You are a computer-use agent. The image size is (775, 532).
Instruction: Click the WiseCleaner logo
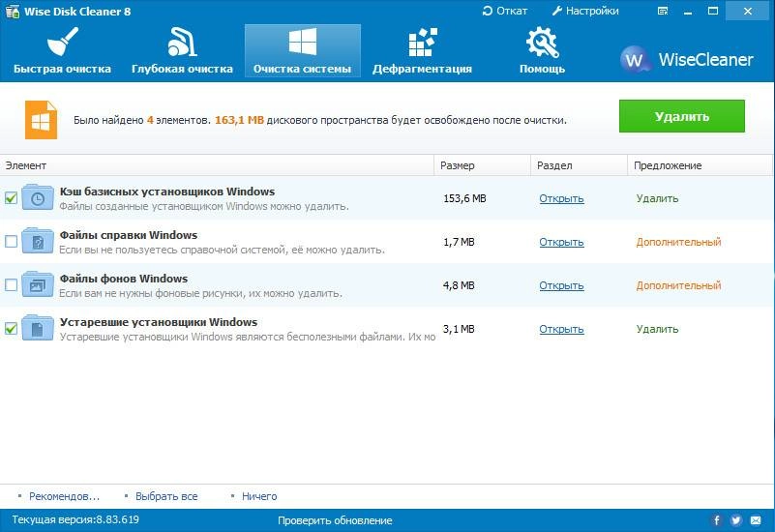(687, 59)
